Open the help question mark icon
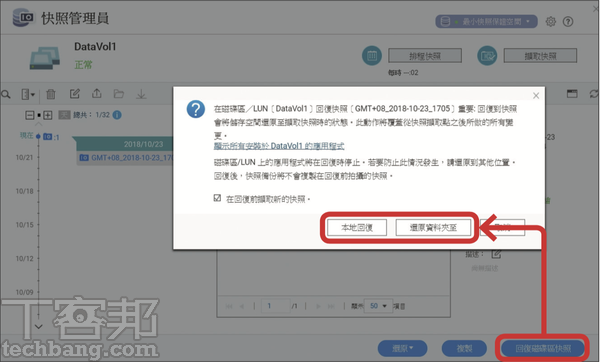The image size is (600, 362). pyautogui.click(x=568, y=21)
